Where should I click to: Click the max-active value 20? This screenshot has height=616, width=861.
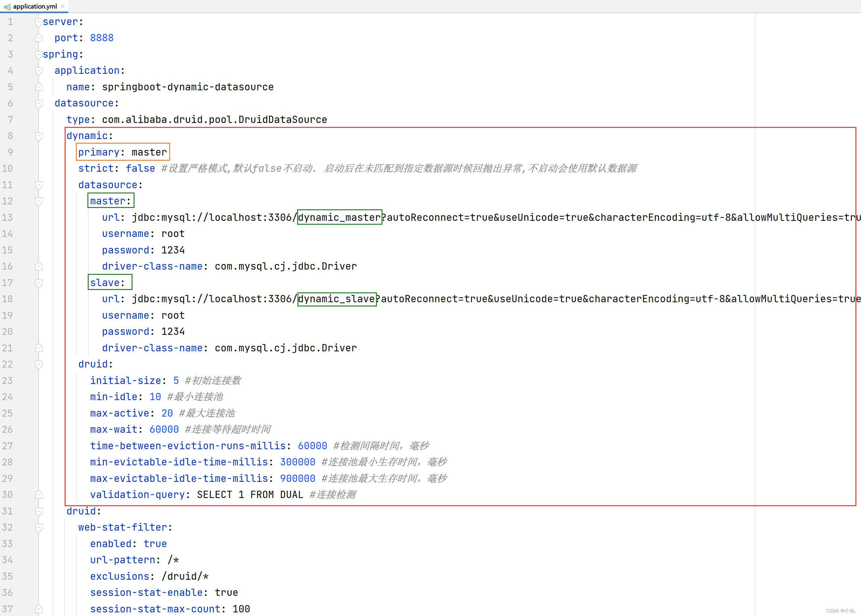point(167,413)
